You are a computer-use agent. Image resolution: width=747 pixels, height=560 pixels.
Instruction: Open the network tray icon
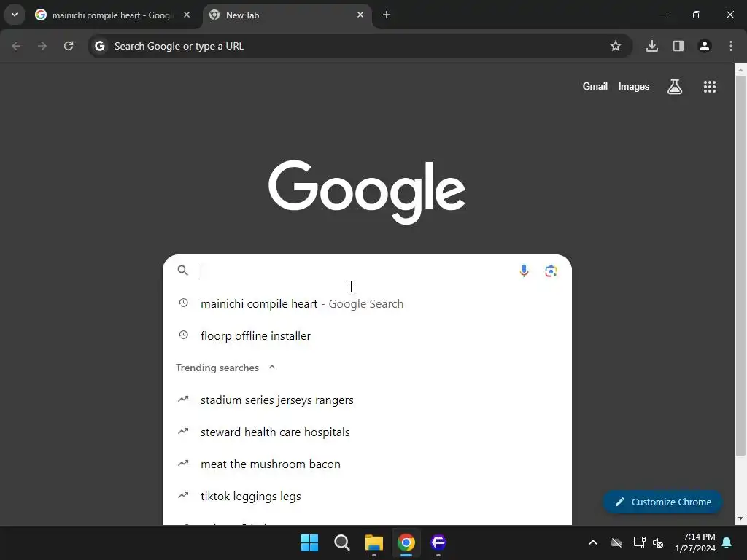tap(639, 542)
